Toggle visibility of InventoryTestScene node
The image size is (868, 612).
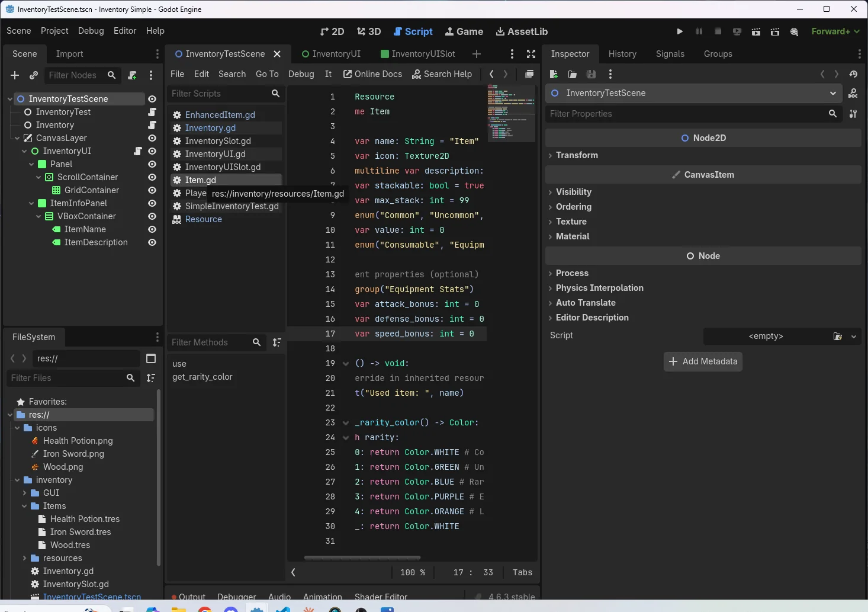pyautogui.click(x=152, y=99)
